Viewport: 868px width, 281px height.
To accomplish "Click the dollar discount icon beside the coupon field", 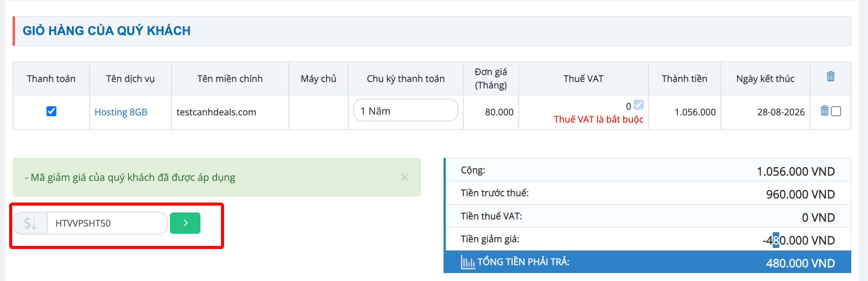I will (x=30, y=223).
